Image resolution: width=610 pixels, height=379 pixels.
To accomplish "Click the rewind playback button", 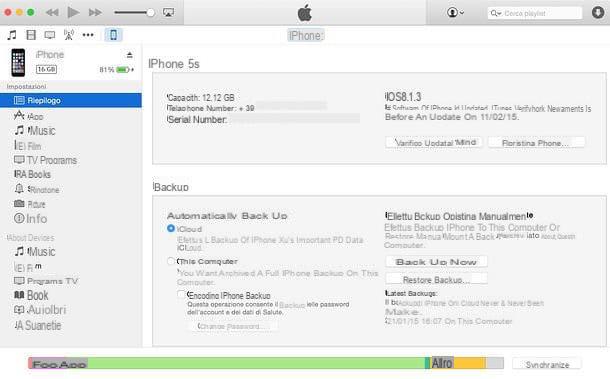I will 52,12.
